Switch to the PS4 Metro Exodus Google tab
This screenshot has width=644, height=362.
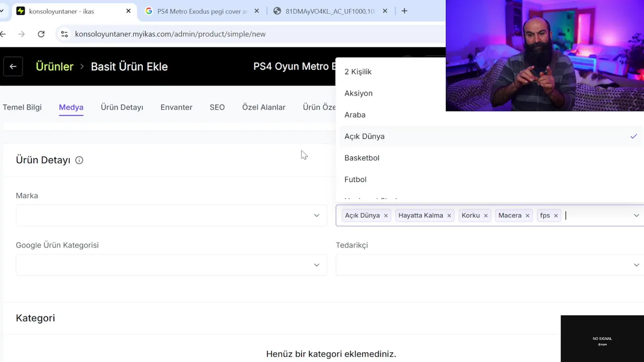201,11
